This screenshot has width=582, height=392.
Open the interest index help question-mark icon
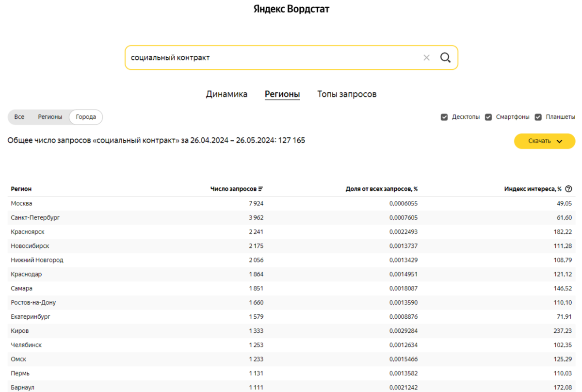[569, 189]
